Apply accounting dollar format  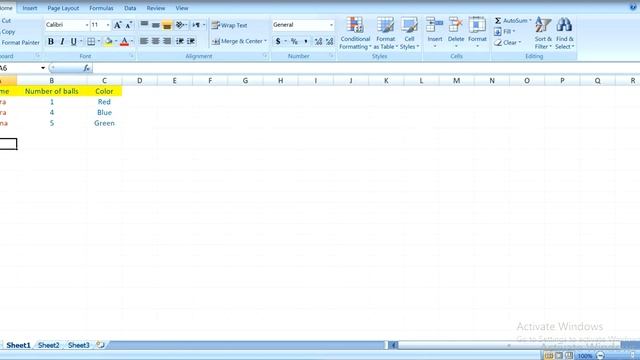pos(278,41)
